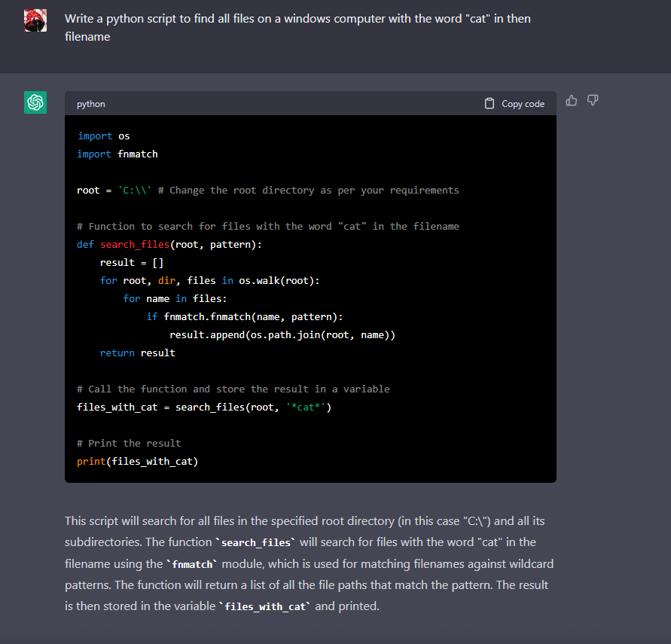Viewport: 671px width, 644px height.
Task: Click the 'return result' code line
Action: tap(137, 353)
